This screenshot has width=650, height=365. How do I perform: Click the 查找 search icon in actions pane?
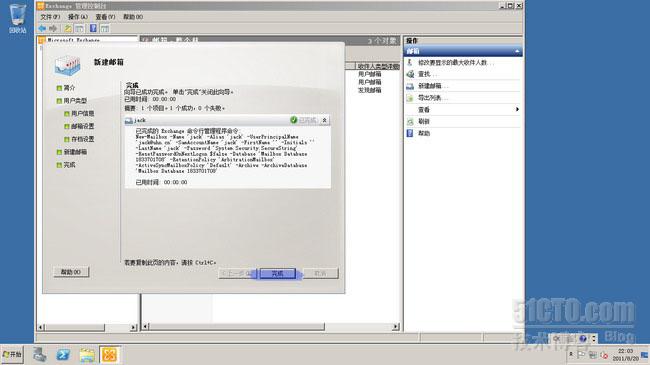[410, 74]
